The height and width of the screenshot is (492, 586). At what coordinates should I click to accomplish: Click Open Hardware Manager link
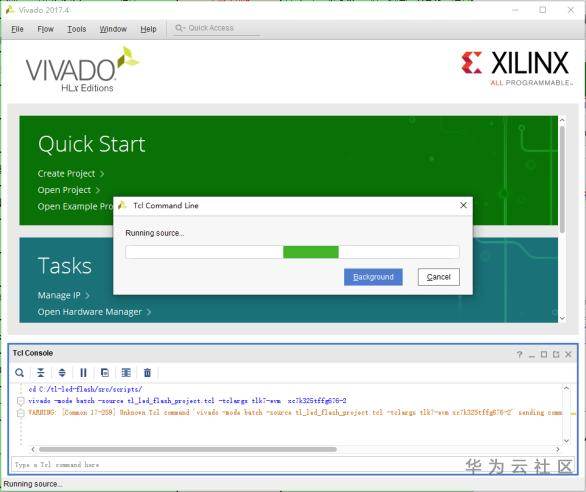pos(94,312)
